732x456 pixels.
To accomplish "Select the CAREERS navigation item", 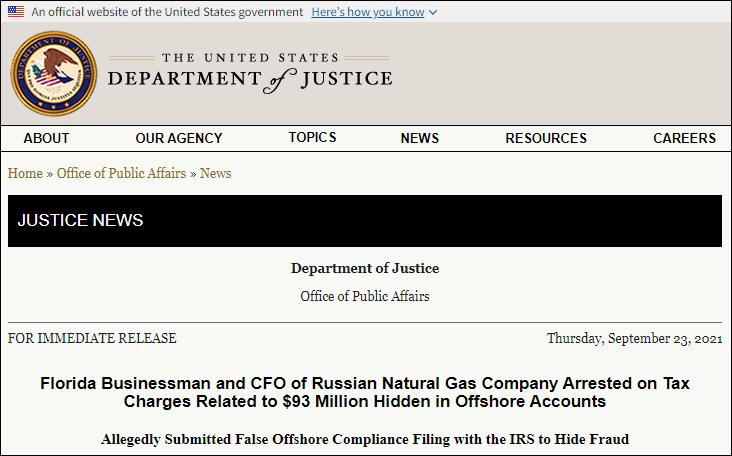I will pyautogui.click(x=684, y=138).
